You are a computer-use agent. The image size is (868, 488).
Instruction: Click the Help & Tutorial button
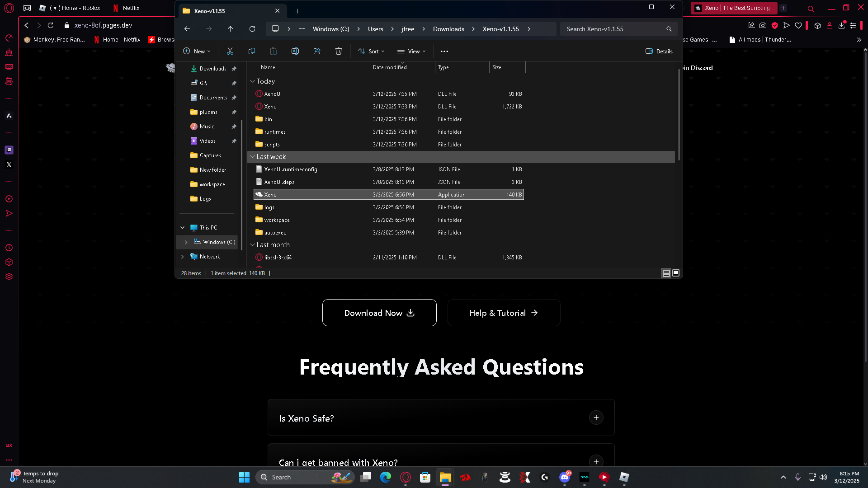coord(504,313)
